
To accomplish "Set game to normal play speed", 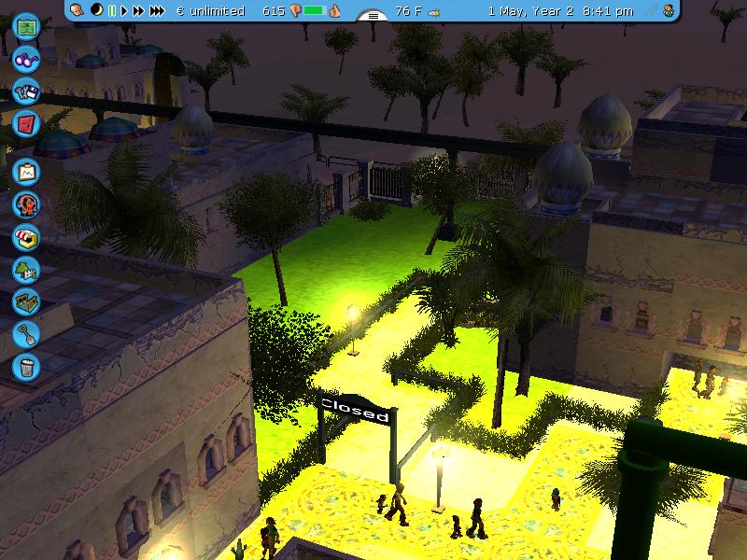I will coord(124,10).
